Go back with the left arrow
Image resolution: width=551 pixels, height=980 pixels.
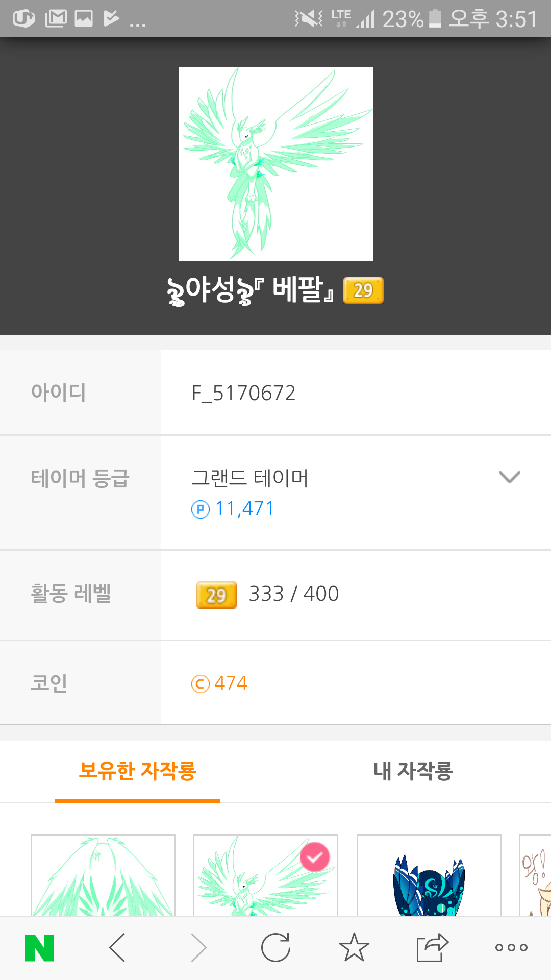click(117, 948)
